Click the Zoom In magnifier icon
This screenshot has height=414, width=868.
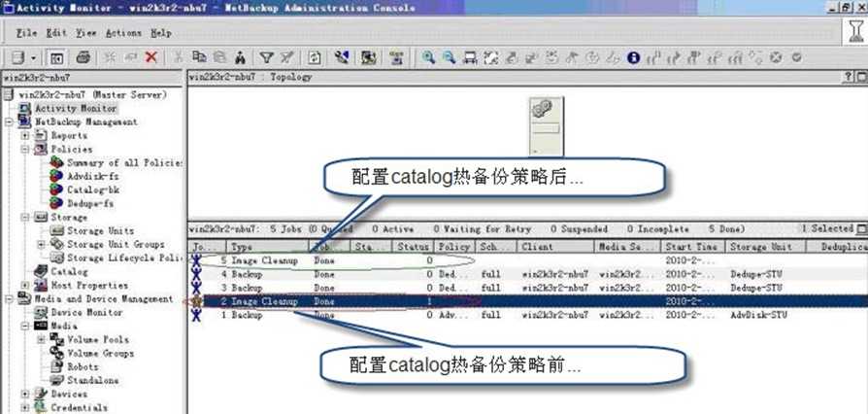click(x=428, y=57)
